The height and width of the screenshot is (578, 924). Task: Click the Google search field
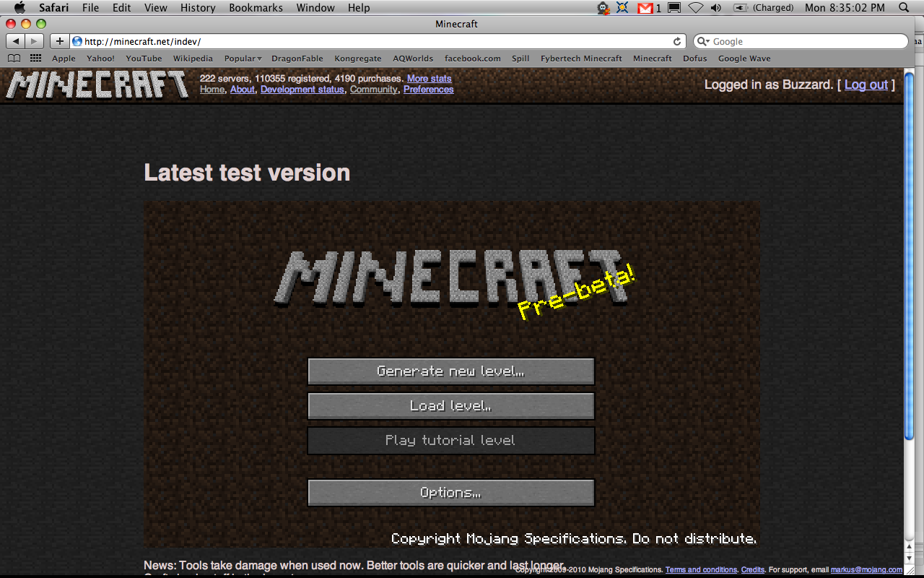tap(801, 41)
